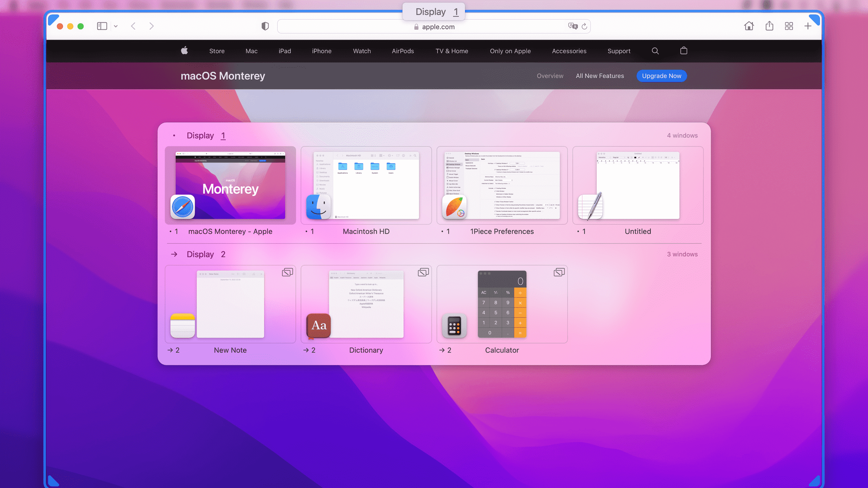Click the translate page icon in address bar
The height and width of the screenshot is (488, 868).
coord(573,26)
